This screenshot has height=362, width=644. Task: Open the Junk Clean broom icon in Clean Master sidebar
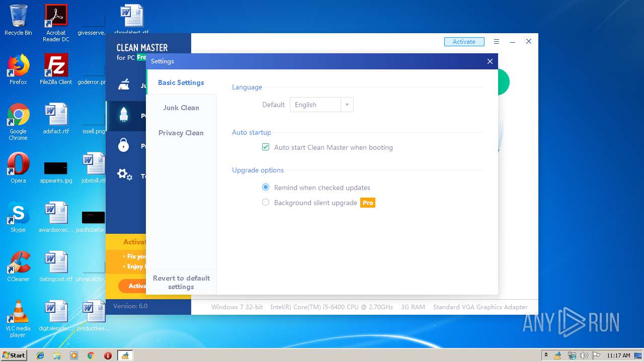click(x=124, y=84)
